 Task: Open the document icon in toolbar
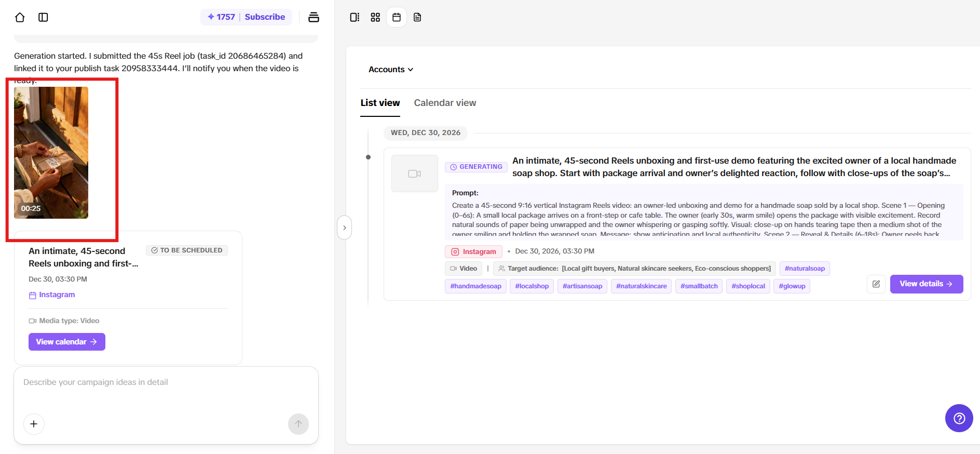coord(417,17)
